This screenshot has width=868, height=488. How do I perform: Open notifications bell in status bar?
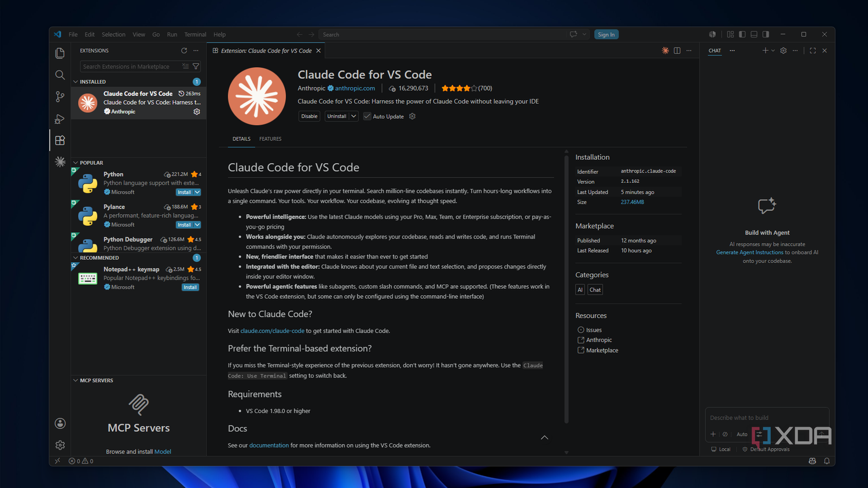click(827, 461)
